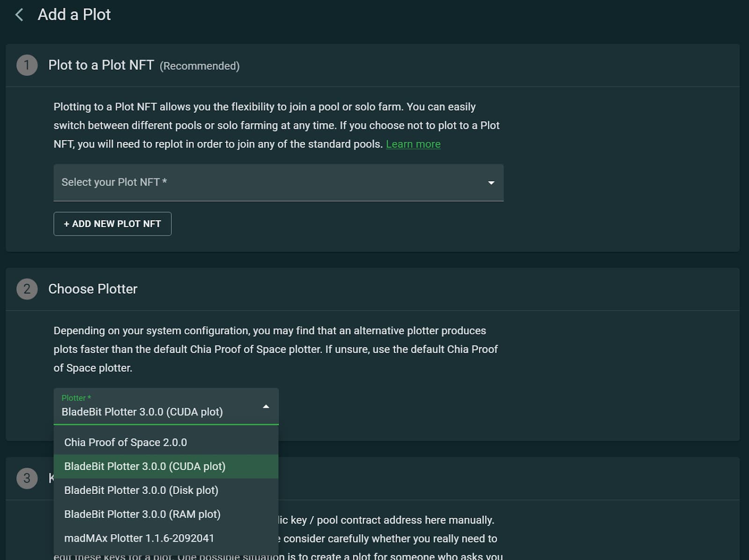The width and height of the screenshot is (749, 560).
Task: Click the Choose Plotter section heading
Action: tap(93, 289)
